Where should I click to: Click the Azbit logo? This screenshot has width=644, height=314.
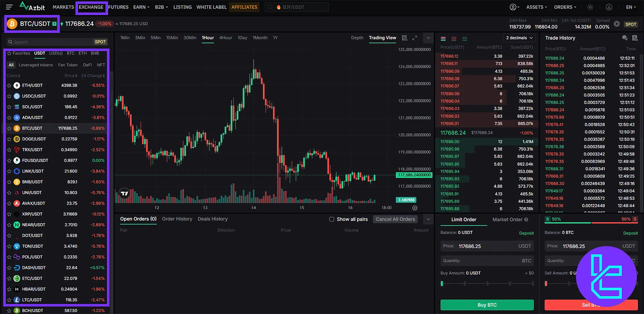coord(32,6)
